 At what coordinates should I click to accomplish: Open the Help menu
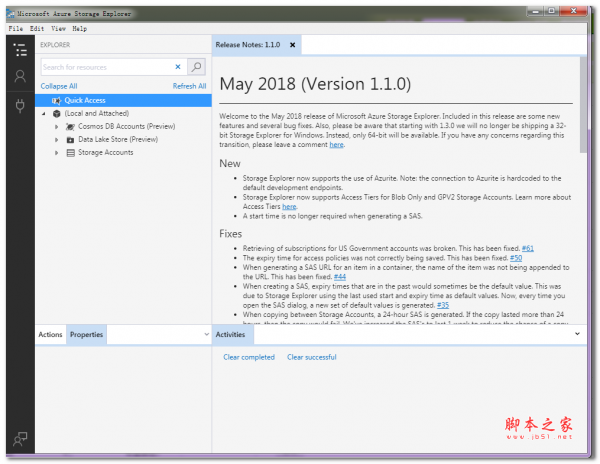click(x=80, y=29)
